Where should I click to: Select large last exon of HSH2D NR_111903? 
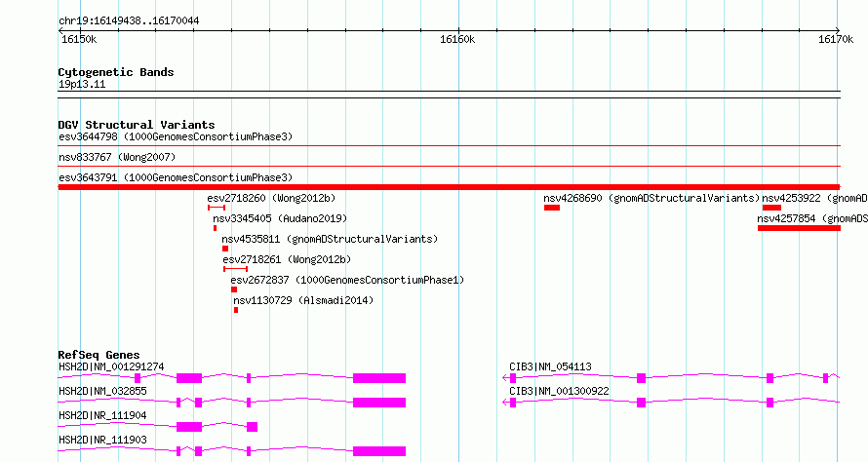pyautogui.click(x=379, y=451)
